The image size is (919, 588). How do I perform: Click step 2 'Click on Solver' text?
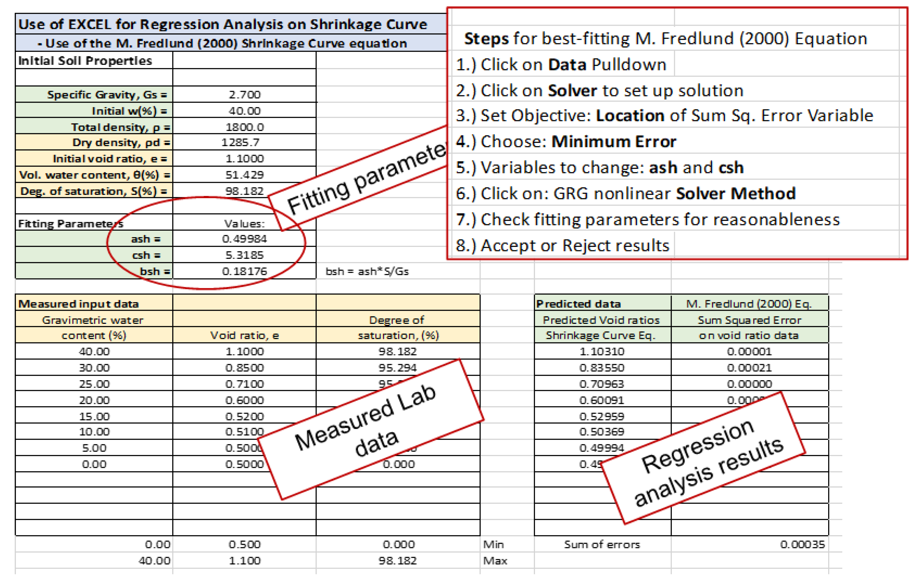(x=599, y=91)
